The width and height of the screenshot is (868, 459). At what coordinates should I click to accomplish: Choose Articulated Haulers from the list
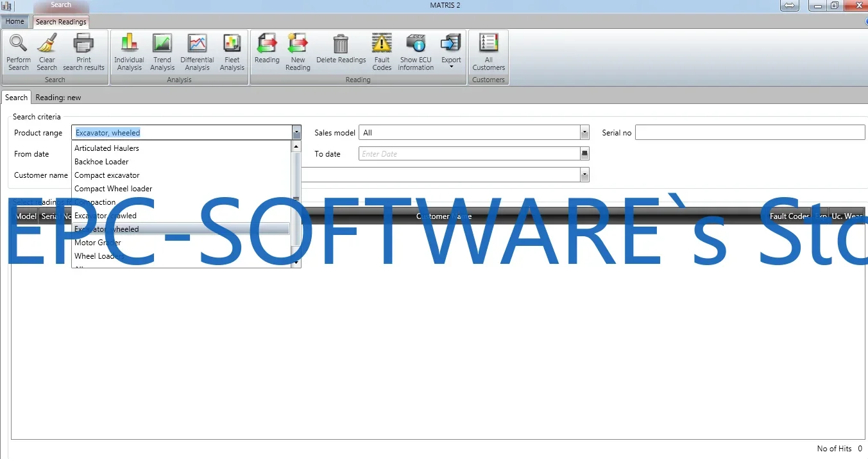coord(182,148)
